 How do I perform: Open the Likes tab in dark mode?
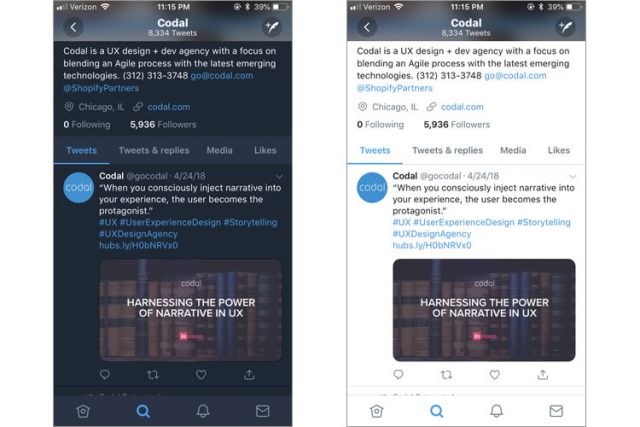[x=265, y=150]
